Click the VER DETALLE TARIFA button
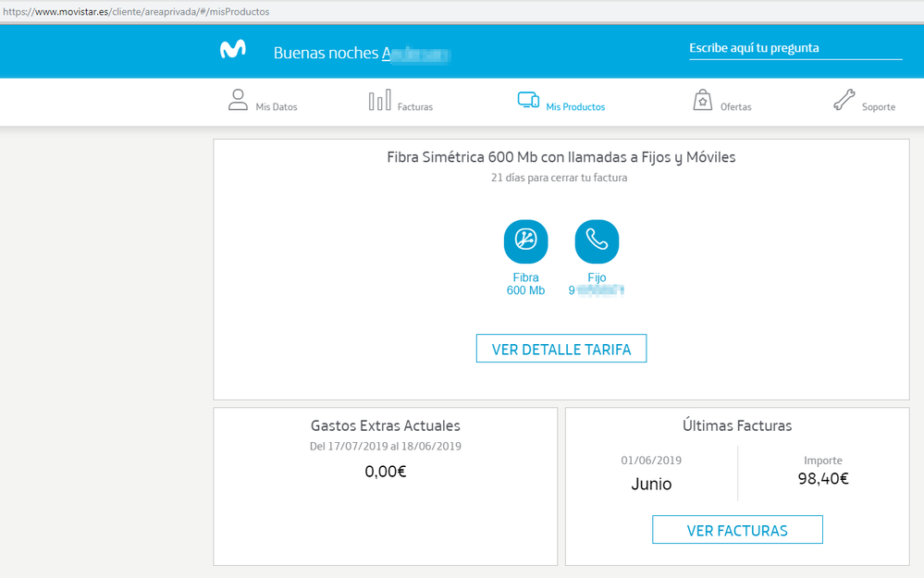This screenshot has height=578, width=924. point(561,349)
